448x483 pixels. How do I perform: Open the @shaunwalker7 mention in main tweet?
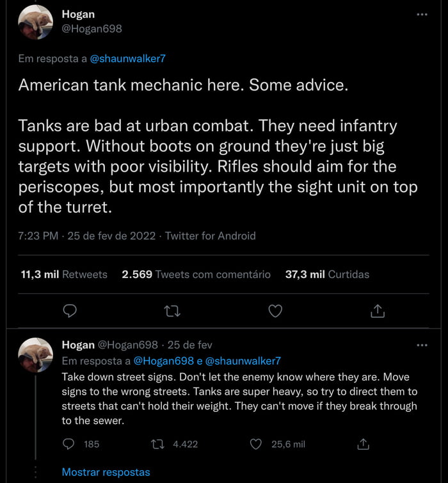tap(129, 58)
